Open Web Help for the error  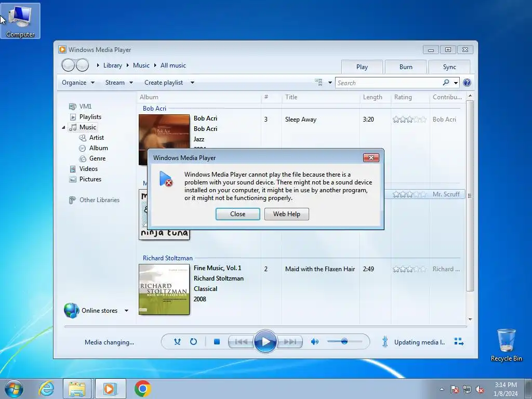click(286, 214)
